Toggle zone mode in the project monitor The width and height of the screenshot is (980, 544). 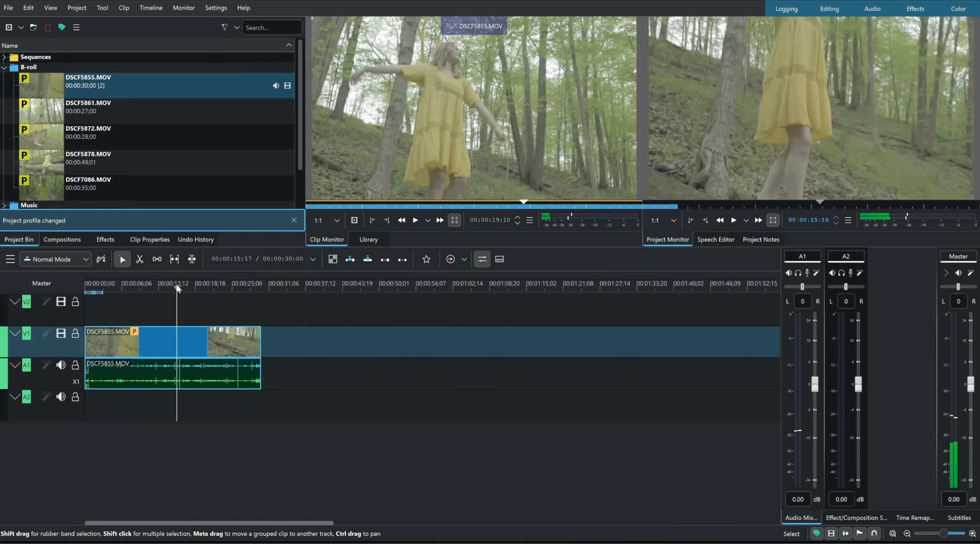(x=772, y=220)
